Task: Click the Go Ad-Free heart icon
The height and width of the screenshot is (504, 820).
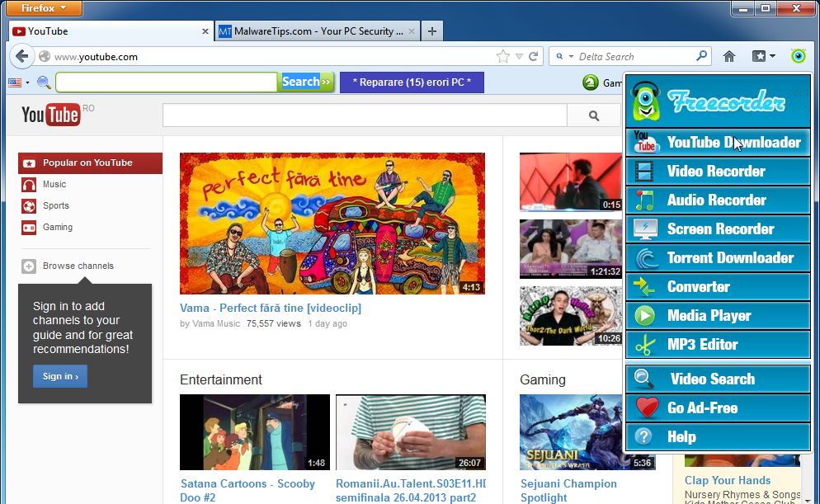Action: (x=644, y=407)
